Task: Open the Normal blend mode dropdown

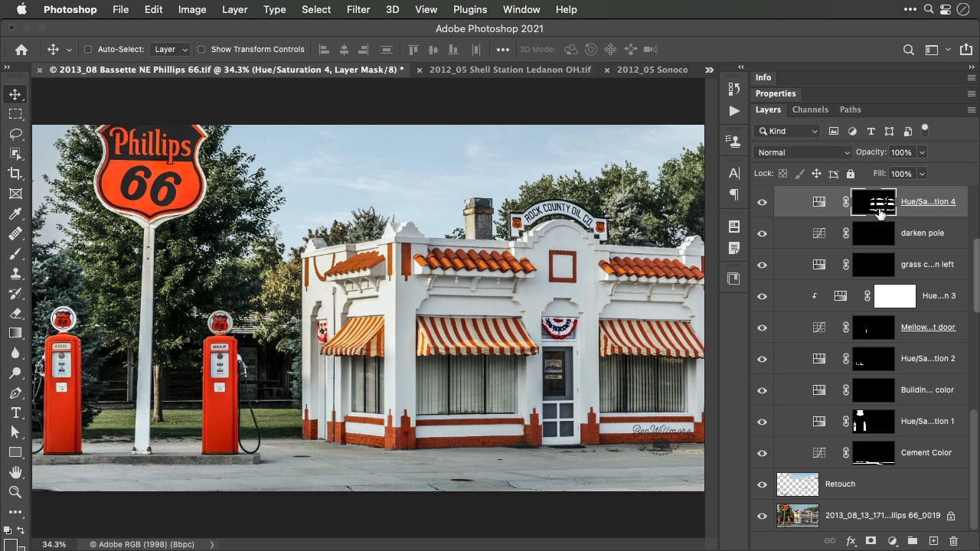Action: pos(802,152)
